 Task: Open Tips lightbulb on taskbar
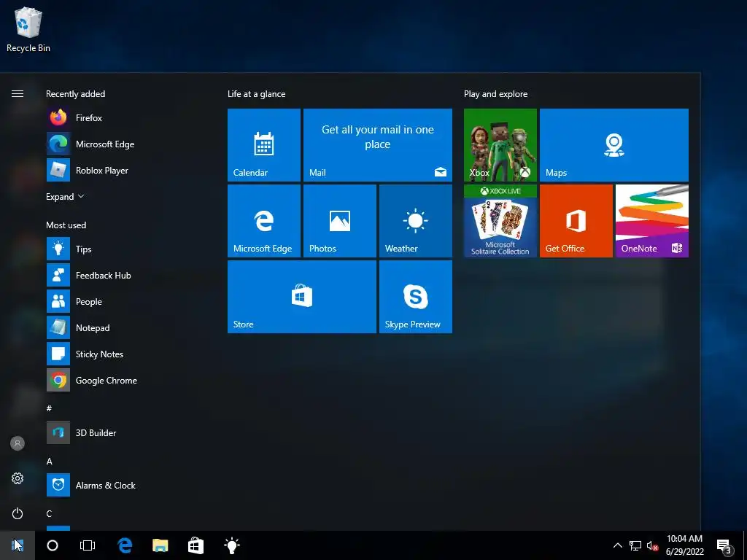point(231,545)
